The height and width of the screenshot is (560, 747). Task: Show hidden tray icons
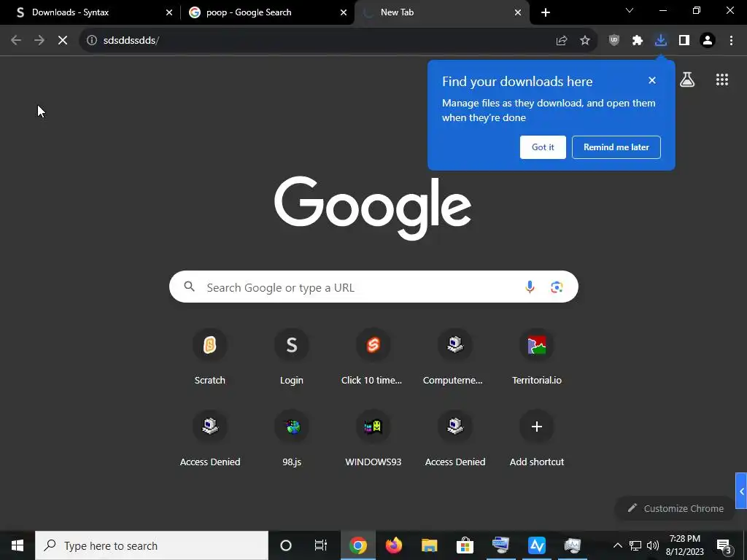617,545
